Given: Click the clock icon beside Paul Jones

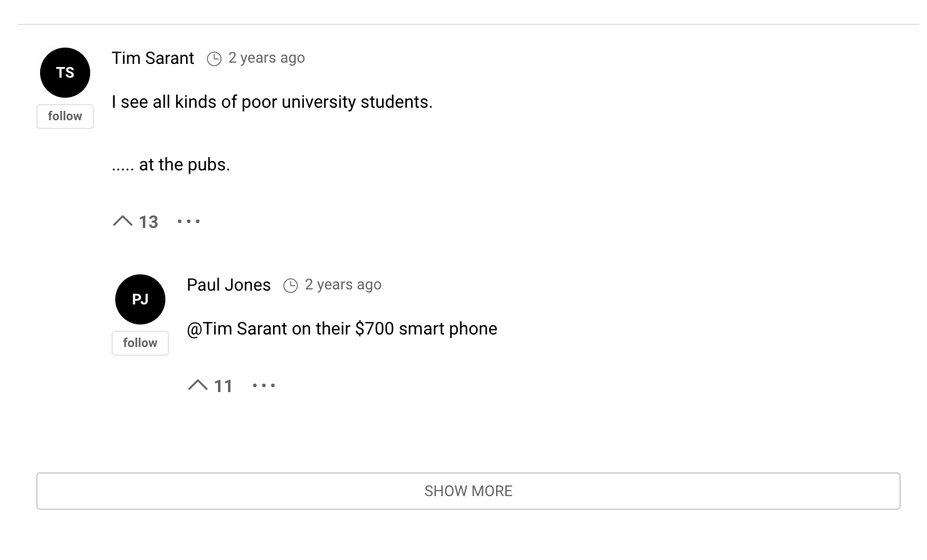Looking at the screenshot, I should pos(291,286).
